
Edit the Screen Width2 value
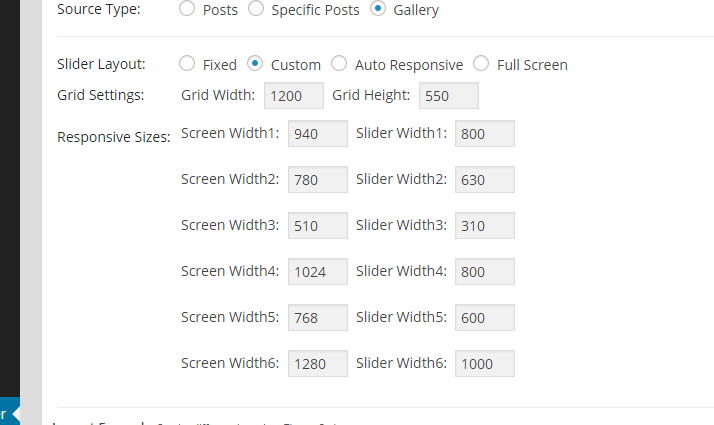(x=317, y=180)
